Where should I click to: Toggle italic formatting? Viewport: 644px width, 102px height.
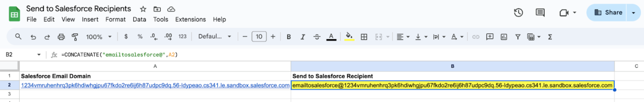click(302, 37)
